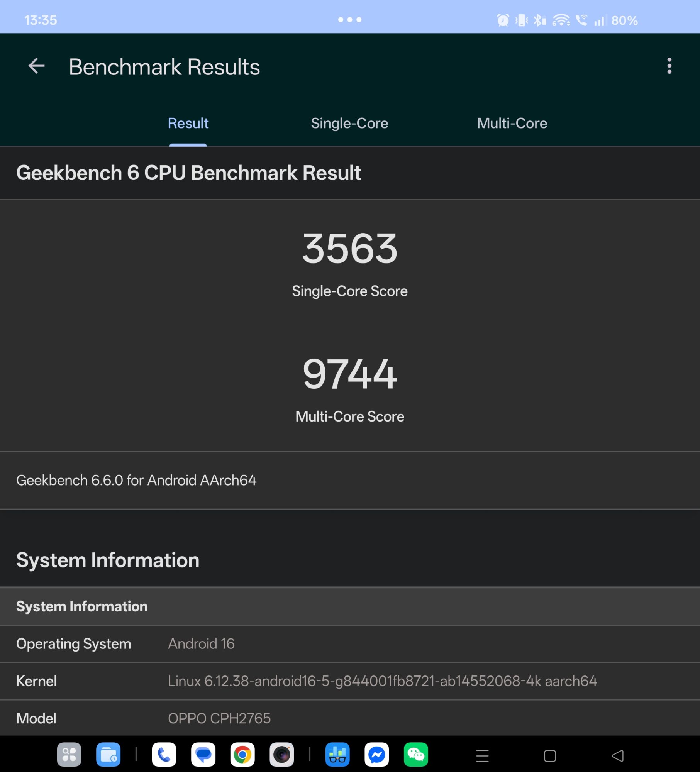Open the Single-Core tab
This screenshot has width=700, height=772.
(x=349, y=123)
